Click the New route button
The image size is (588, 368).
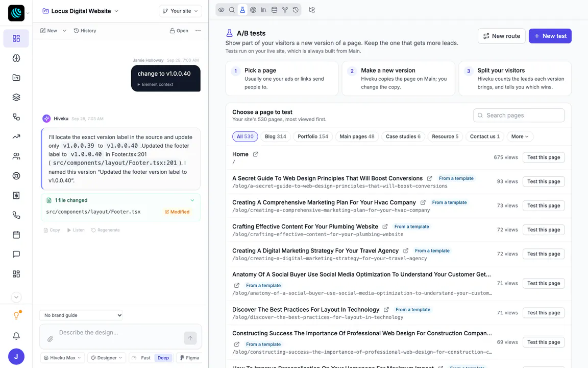click(x=501, y=36)
